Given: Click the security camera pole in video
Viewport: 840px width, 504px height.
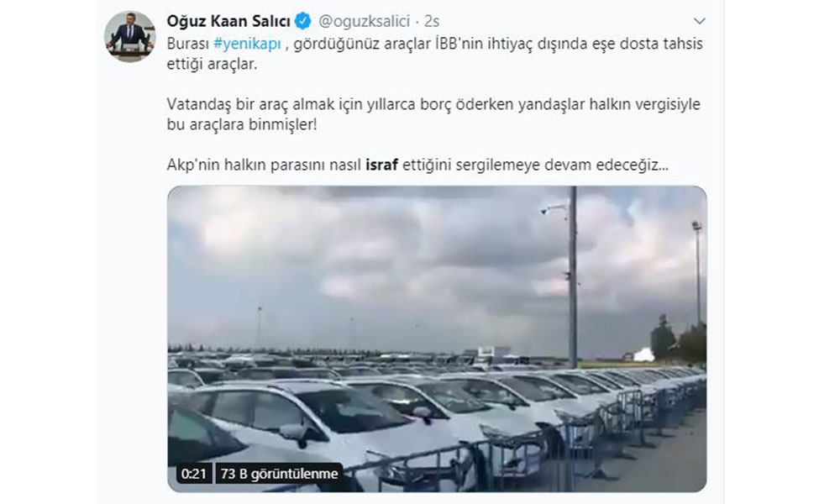Looking at the screenshot, I should 572,277.
